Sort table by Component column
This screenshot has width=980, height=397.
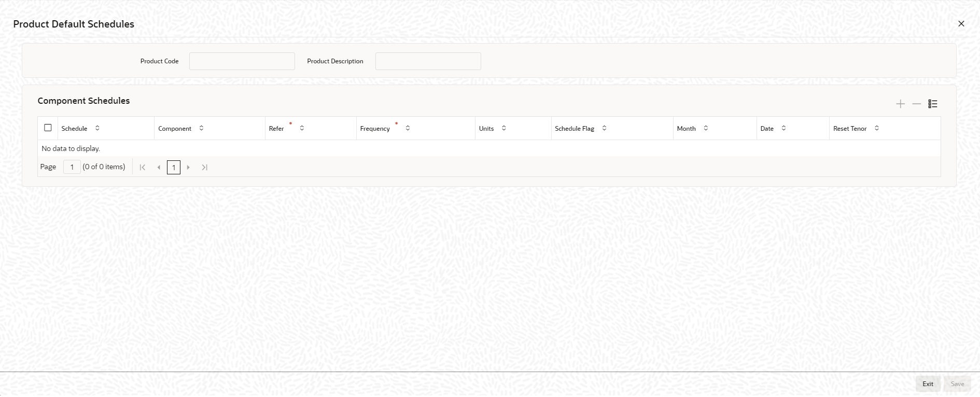pyautogui.click(x=201, y=128)
